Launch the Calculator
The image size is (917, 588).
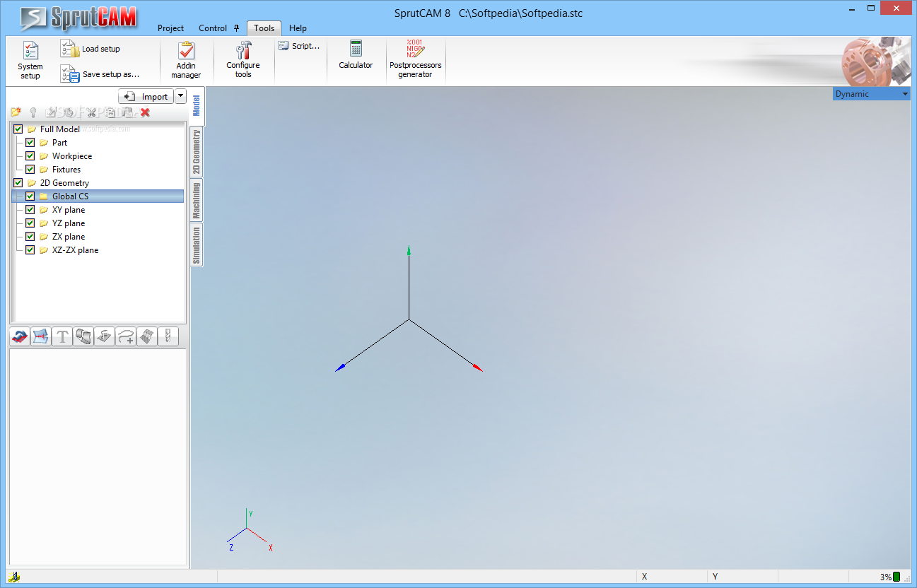pyautogui.click(x=356, y=55)
